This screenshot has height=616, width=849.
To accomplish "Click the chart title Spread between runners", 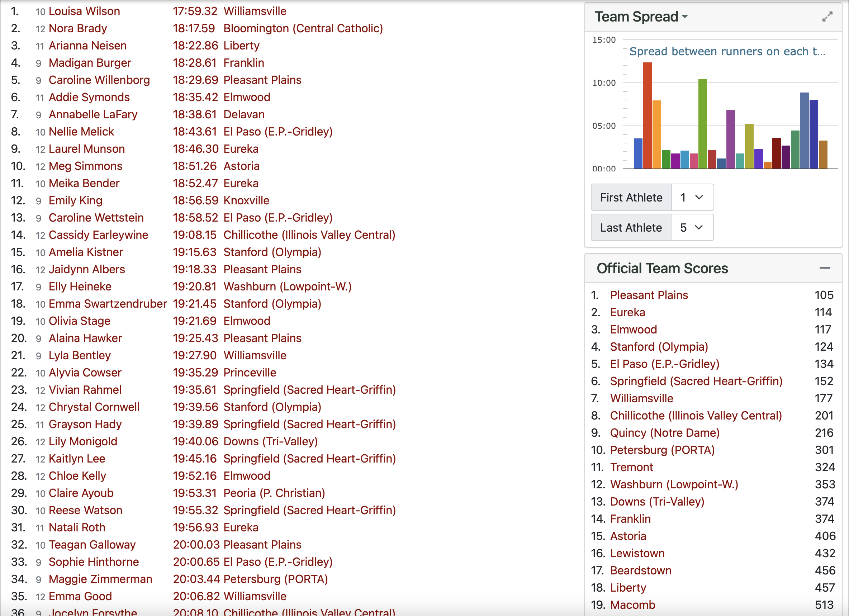I will 727,51.
